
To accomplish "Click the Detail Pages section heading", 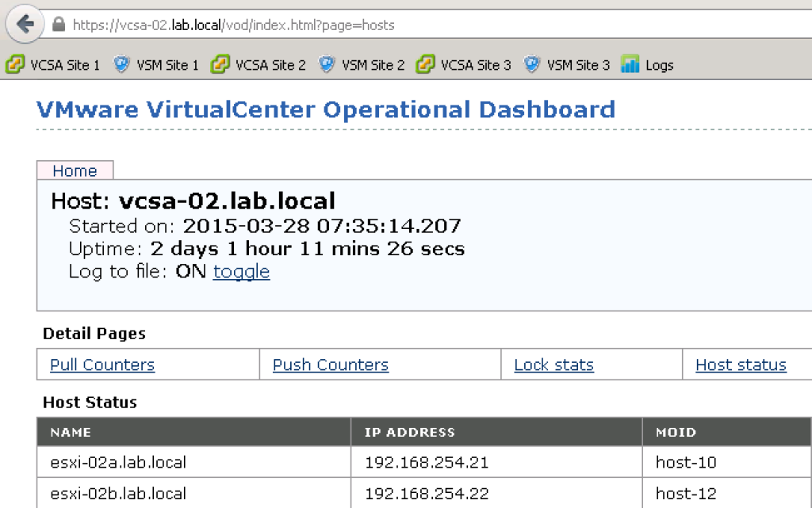I will [94, 334].
